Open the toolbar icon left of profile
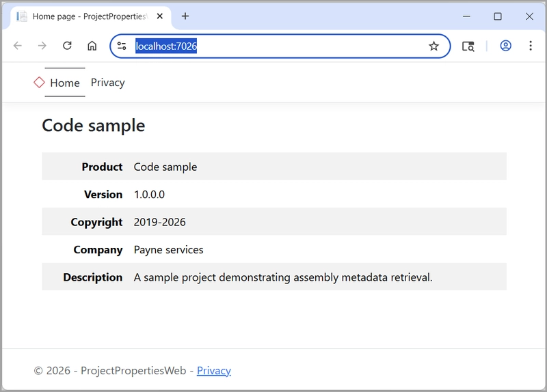 click(468, 46)
